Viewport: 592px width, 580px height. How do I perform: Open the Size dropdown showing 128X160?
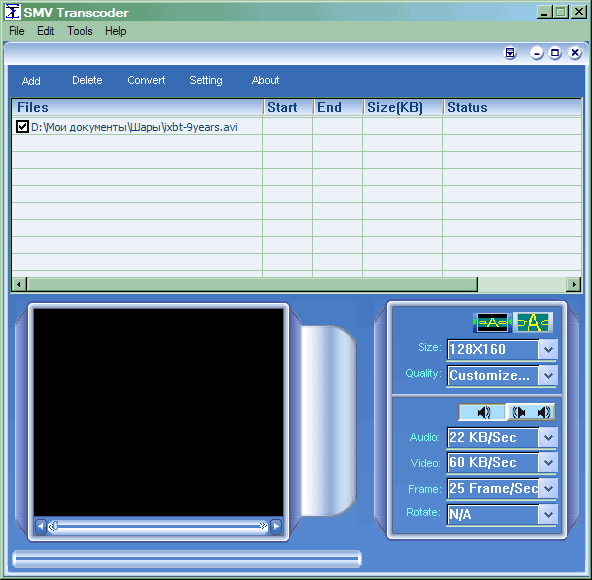[x=548, y=349]
